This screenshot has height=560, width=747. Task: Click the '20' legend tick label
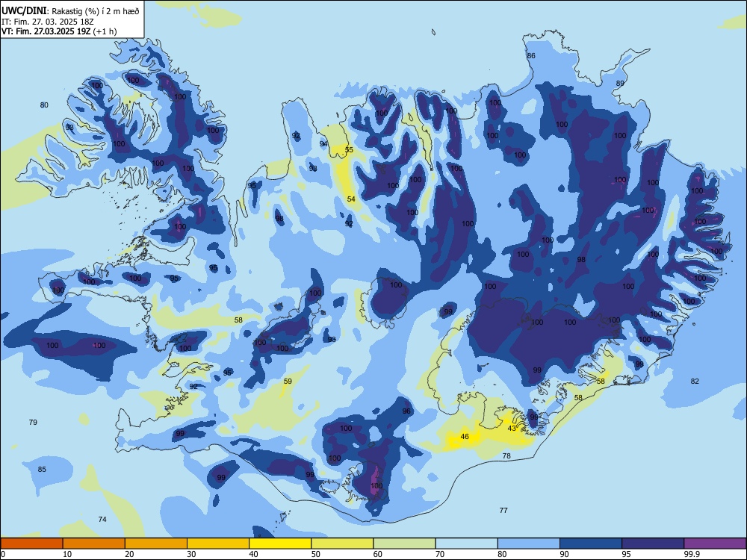point(129,554)
